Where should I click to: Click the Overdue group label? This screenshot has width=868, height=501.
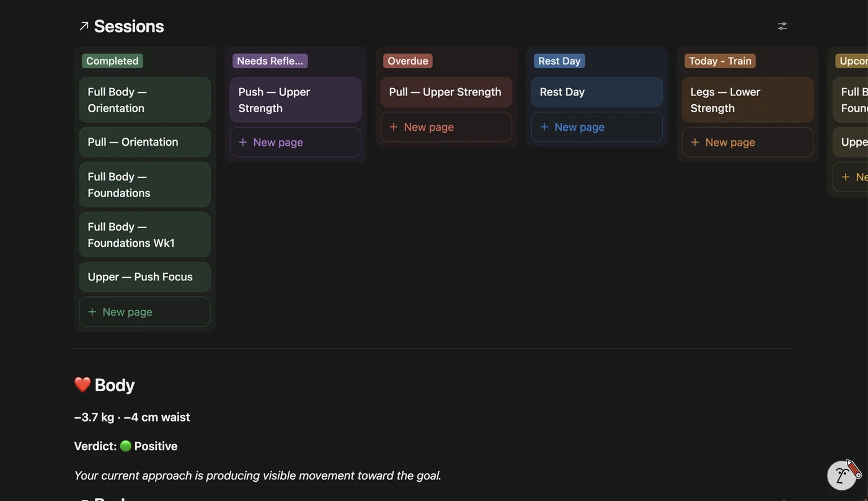point(408,61)
